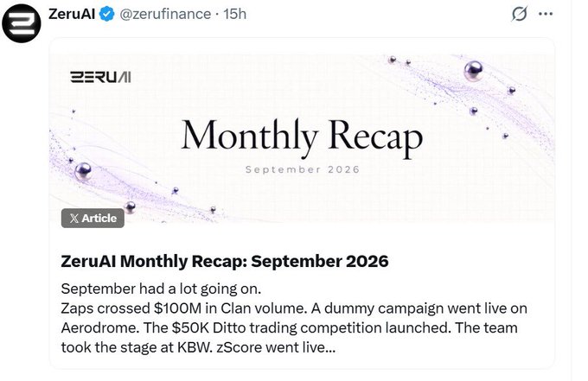Click the 'zScore went live...' truncated text
Viewport: 588px width, 381px height.
(276, 347)
